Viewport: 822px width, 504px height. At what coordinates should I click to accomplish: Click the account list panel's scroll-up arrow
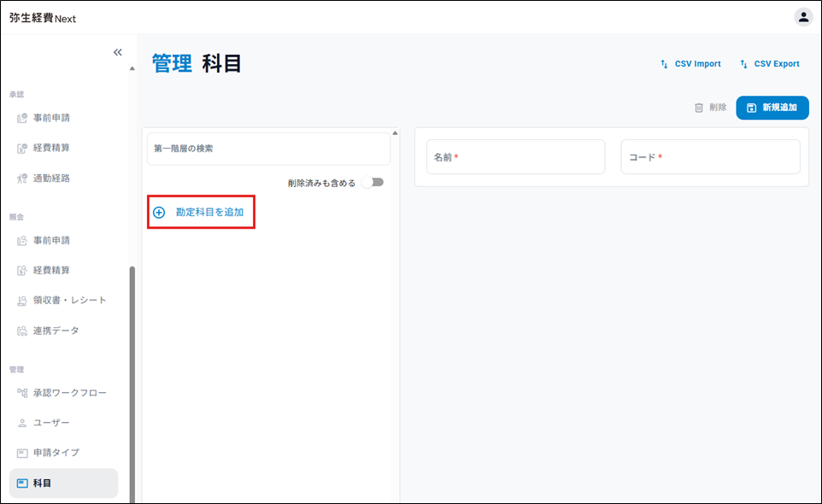tap(396, 133)
